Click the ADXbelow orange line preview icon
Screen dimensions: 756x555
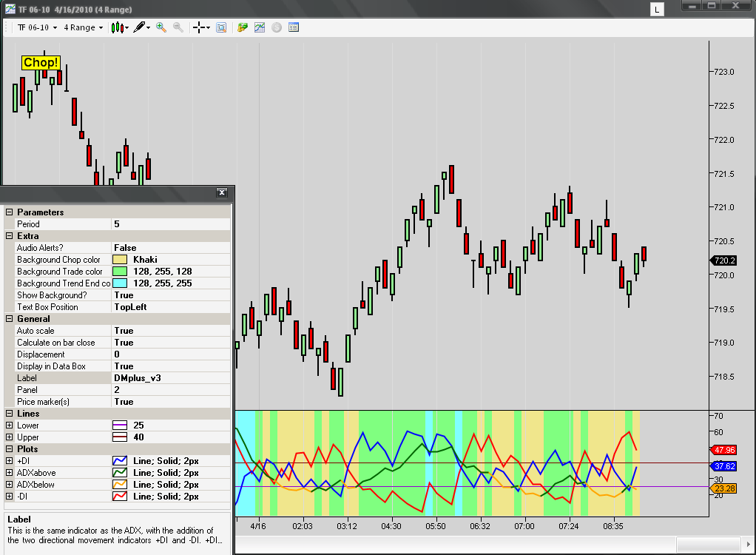(120, 485)
